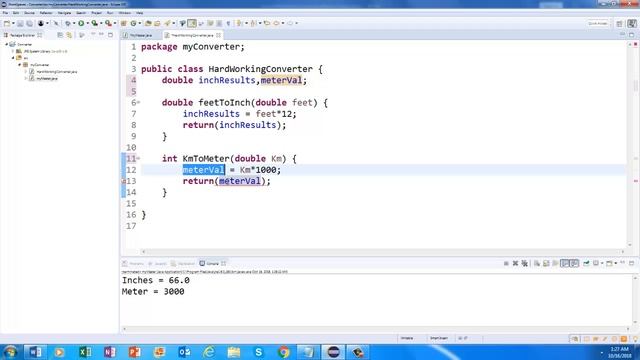Screen dimensions: 640x360
Task: Open Excel from the taskbar
Action: point(85,352)
